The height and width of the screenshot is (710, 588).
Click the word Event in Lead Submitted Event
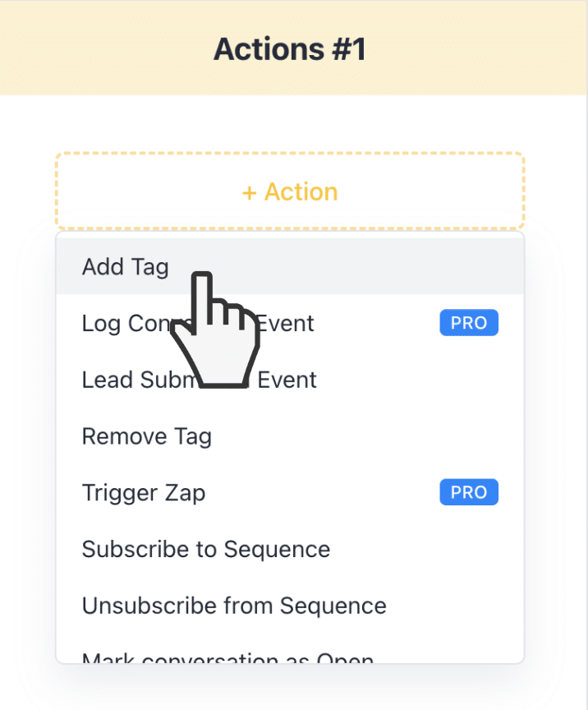287,380
